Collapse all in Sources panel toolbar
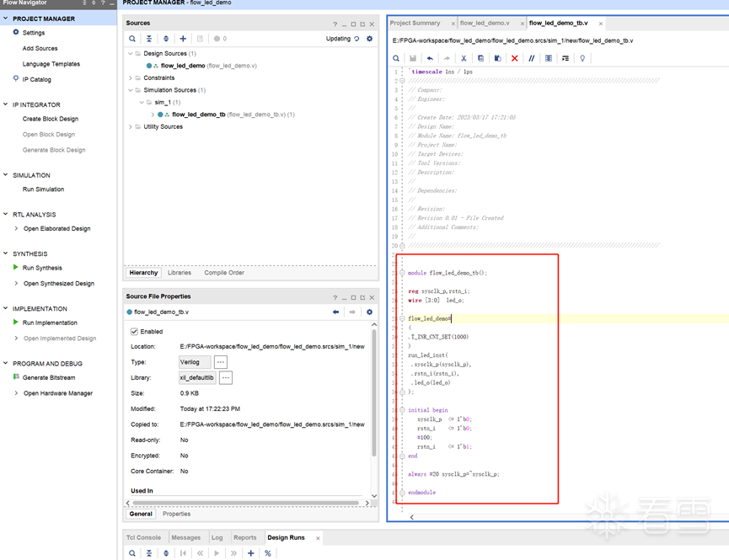This screenshot has width=729, height=560. pos(149,39)
